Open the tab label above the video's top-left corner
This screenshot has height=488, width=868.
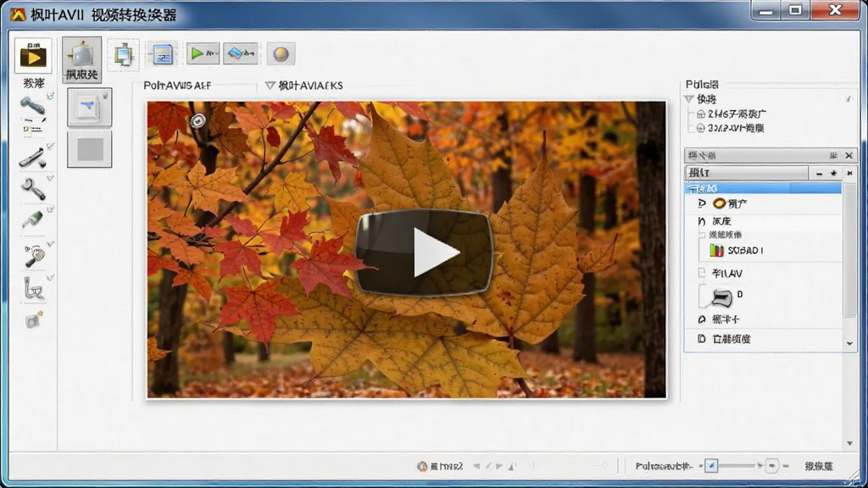(x=177, y=86)
